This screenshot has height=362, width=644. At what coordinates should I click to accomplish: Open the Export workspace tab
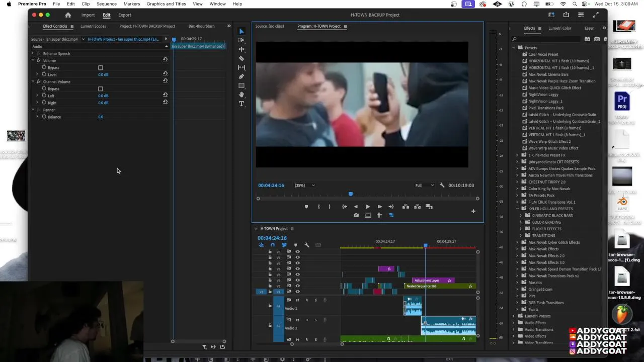click(125, 15)
